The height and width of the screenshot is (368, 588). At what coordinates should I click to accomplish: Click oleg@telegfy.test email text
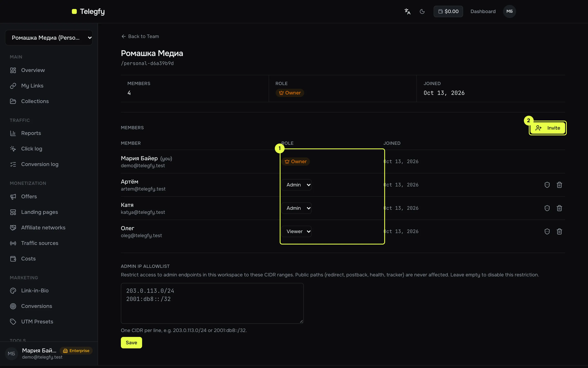pos(141,236)
